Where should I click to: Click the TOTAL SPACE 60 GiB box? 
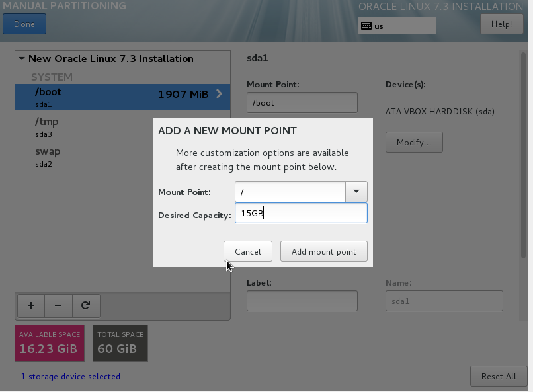[x=120, y=342]
